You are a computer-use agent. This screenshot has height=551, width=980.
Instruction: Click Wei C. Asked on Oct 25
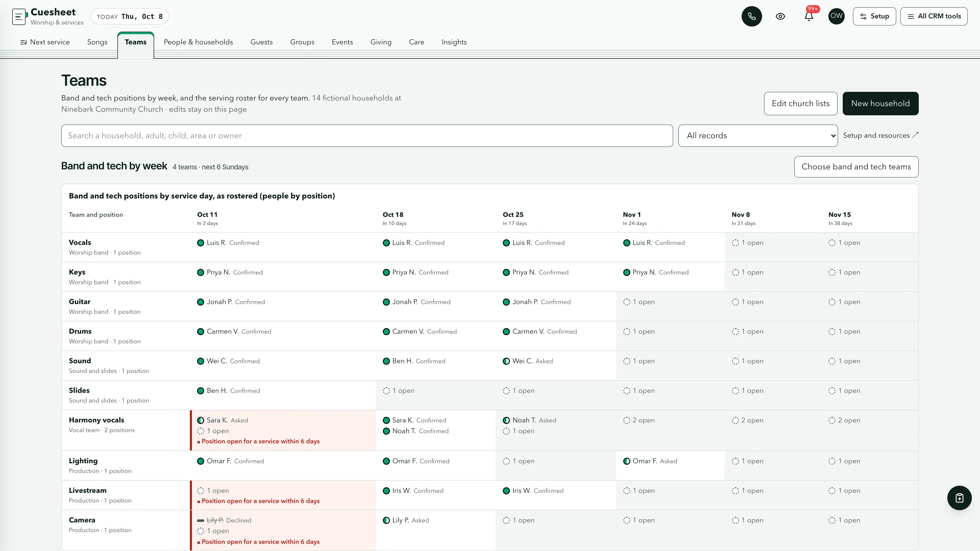[528, 361]
